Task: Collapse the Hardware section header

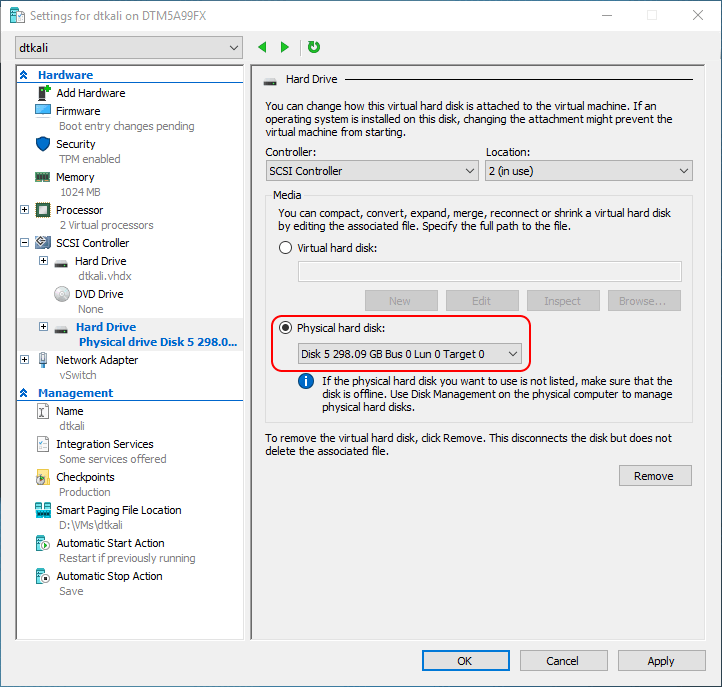Action: click(24, 75)
